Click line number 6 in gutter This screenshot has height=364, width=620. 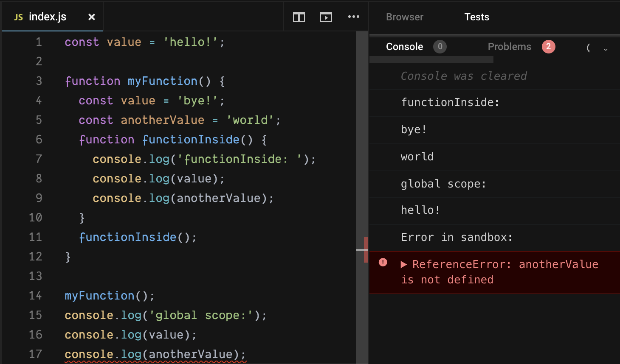click(x=39, y=140)
